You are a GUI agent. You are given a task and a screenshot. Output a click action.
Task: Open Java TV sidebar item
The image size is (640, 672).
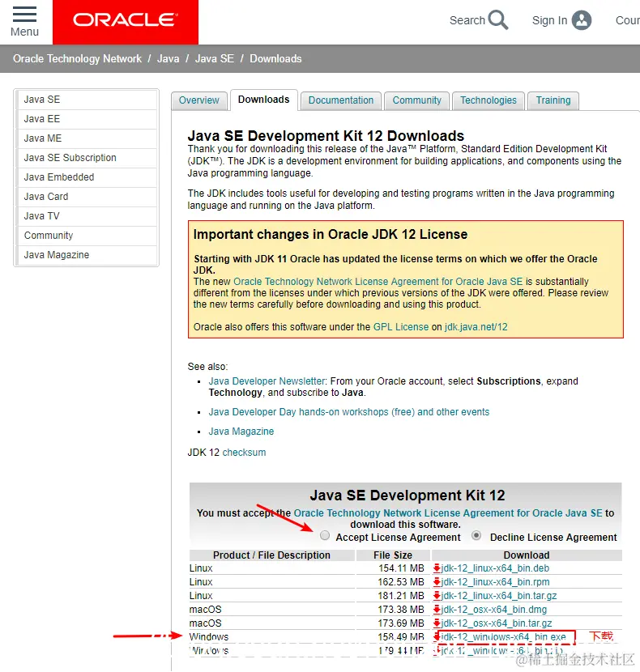87,216
